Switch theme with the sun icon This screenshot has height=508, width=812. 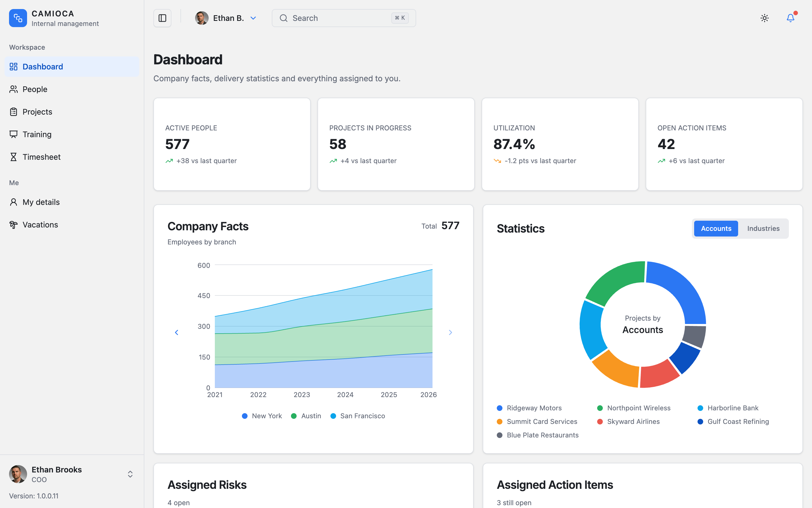click(x=764, y=18)
